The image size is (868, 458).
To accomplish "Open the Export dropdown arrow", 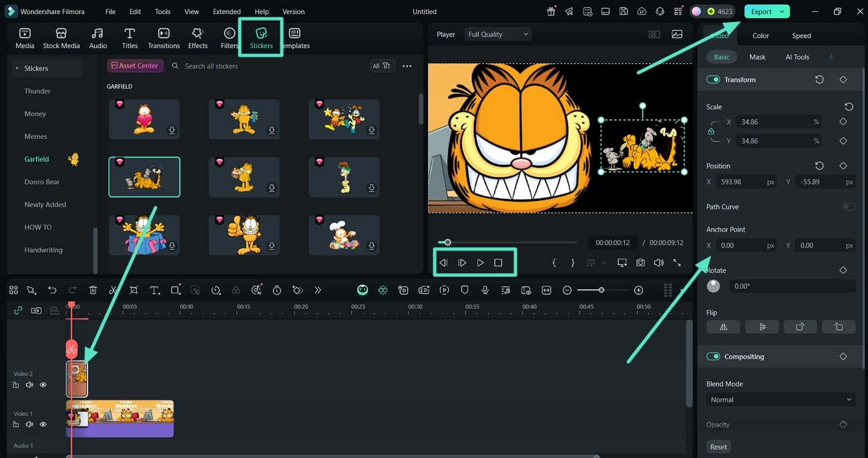I will 782,11.
